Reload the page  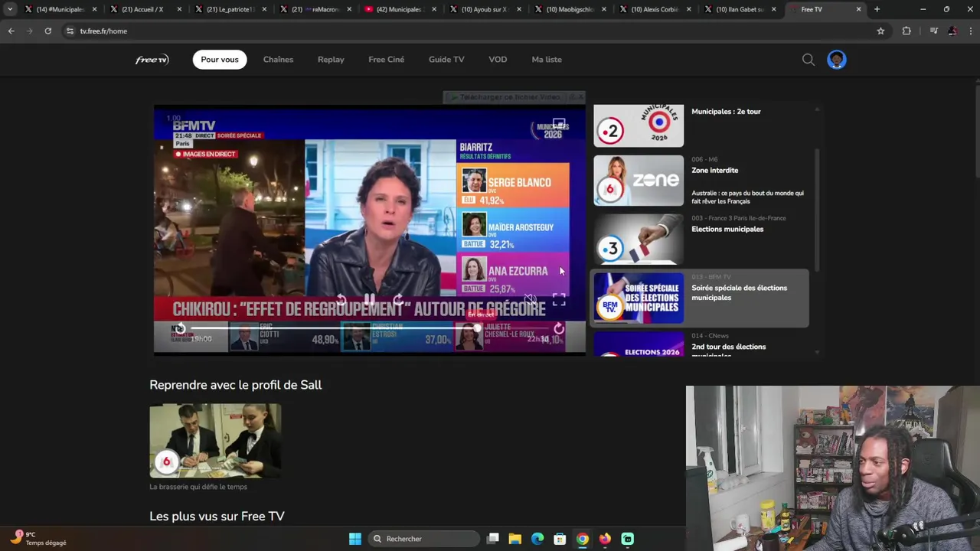[x=47, y=31]
